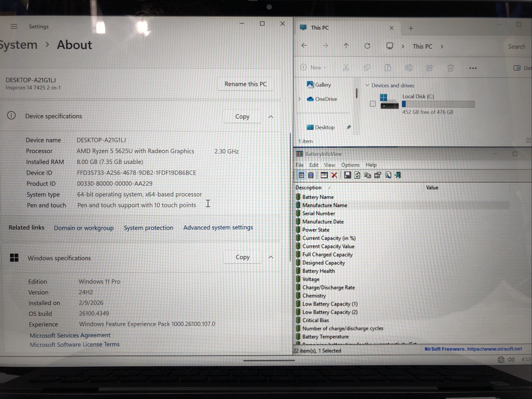
Task: Click the Delete trash icon in Explorer
Action: click(450, 68)
